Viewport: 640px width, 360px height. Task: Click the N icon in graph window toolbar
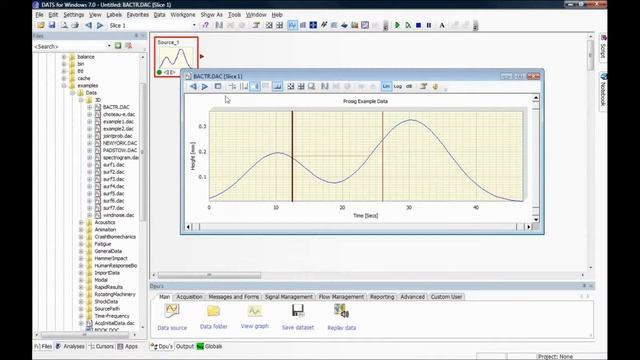coord(324,87)
